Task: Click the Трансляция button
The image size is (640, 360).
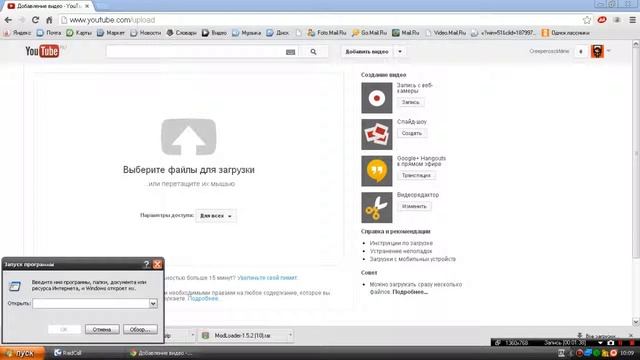Action: [x=416, y=176]
